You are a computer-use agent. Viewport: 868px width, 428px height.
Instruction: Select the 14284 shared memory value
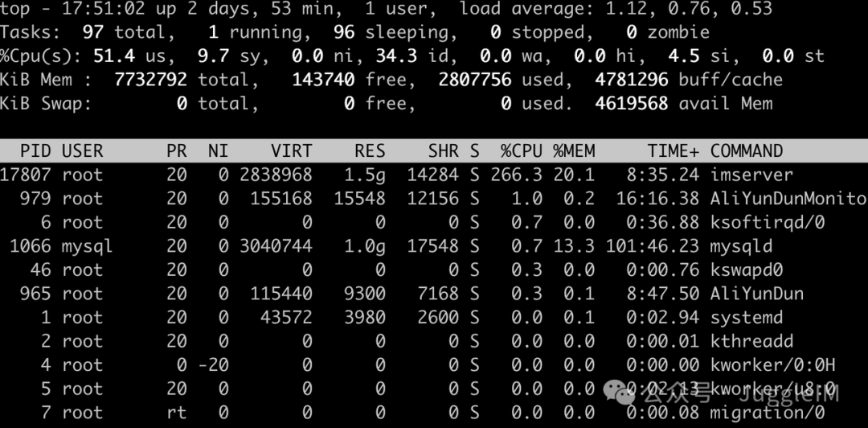pos(433,175)
